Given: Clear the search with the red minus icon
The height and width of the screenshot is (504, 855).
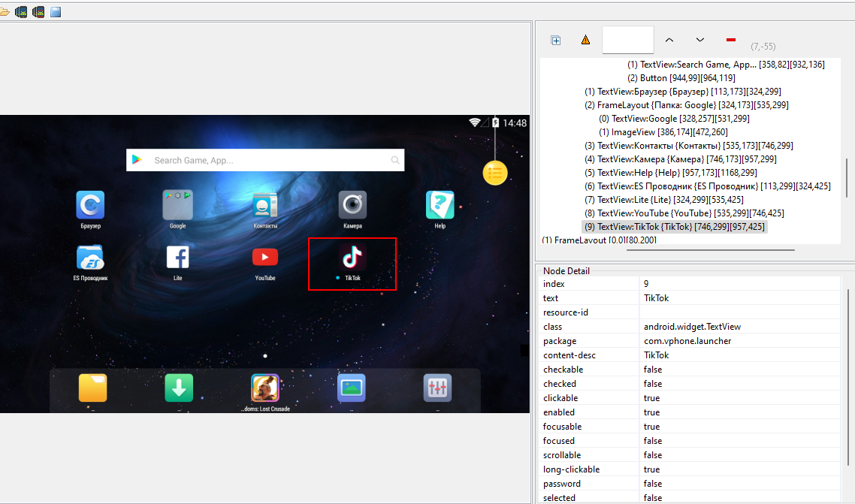Looking at the screenshot, I should click(x=731, y=40).
